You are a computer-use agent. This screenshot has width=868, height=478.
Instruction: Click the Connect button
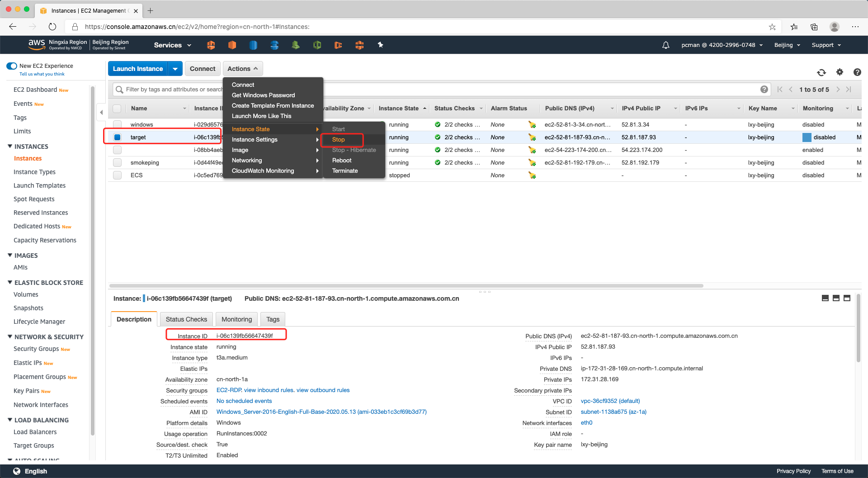[x=202, y=69]
